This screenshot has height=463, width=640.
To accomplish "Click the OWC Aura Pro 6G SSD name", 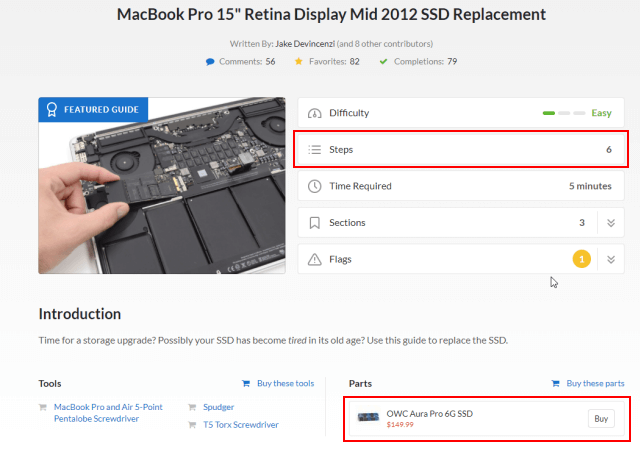I will [x=429, y=414].
